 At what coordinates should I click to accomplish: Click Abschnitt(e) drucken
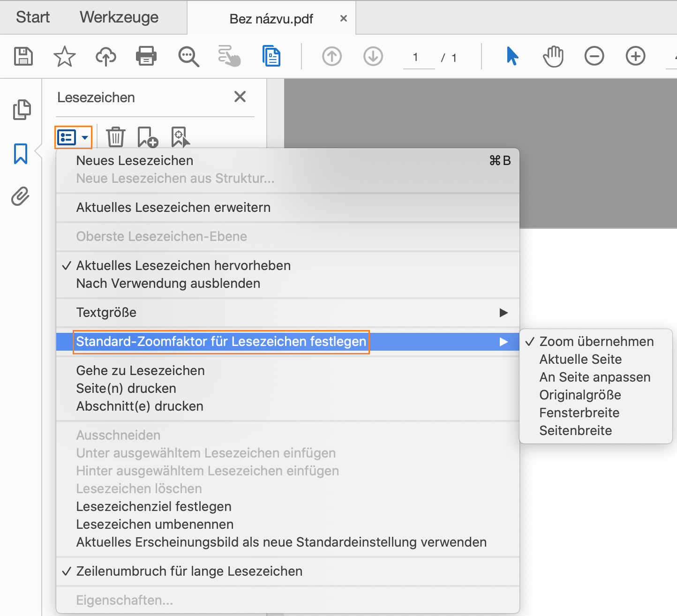[288, 406]
